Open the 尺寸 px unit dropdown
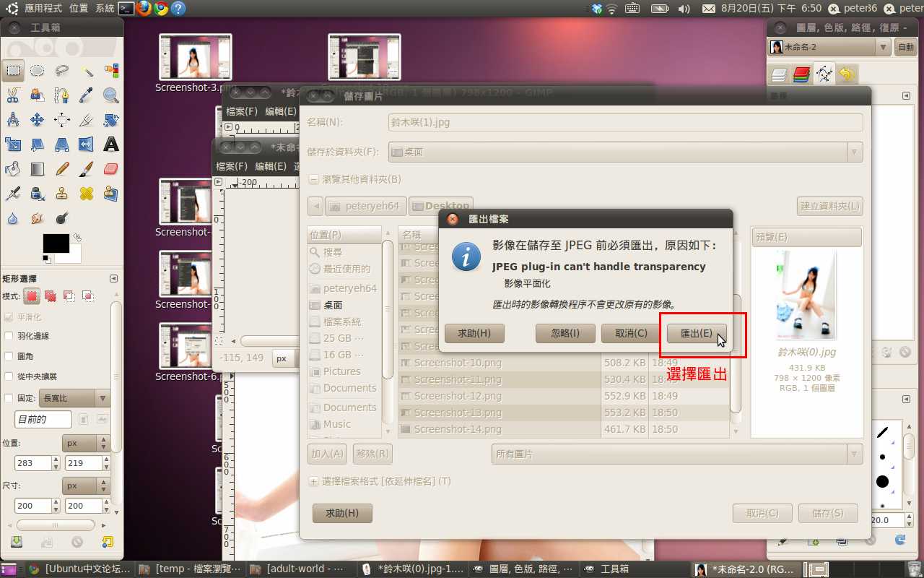924x578 pixels. (86, 486)
